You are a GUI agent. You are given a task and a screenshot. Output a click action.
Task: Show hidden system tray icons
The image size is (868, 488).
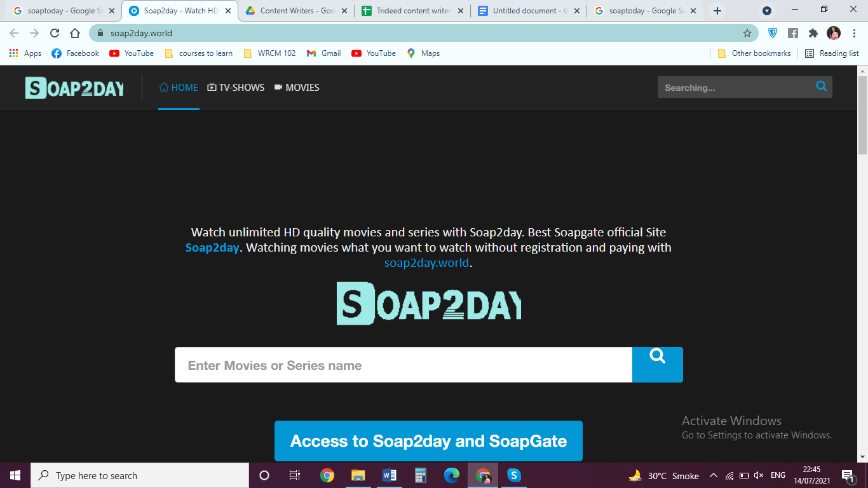coord(713,475)
